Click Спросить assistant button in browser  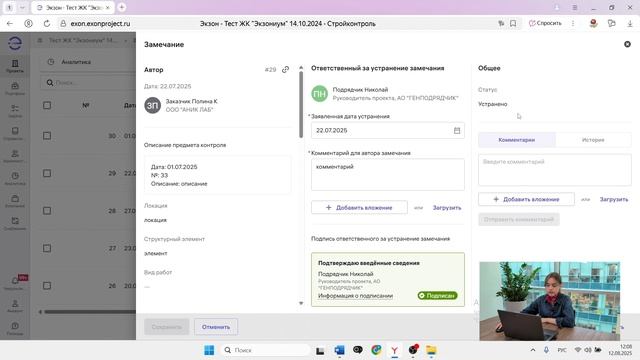545,23
